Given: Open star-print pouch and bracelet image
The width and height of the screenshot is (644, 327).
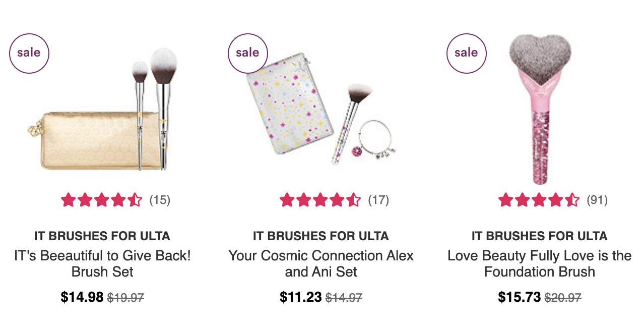Looking at the screenshot, I should 321,115.
